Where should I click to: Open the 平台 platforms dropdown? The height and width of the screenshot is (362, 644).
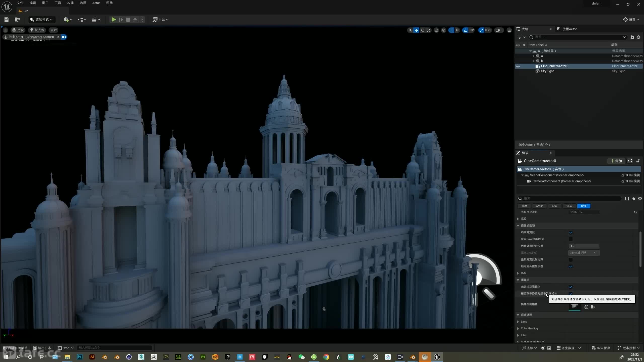tap(160, 20)
